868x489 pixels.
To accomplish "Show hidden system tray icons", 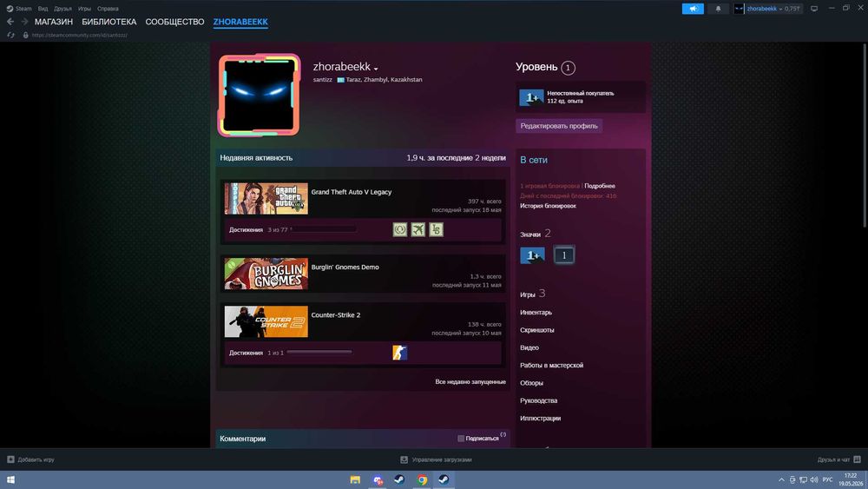I will tap(781, 479).
